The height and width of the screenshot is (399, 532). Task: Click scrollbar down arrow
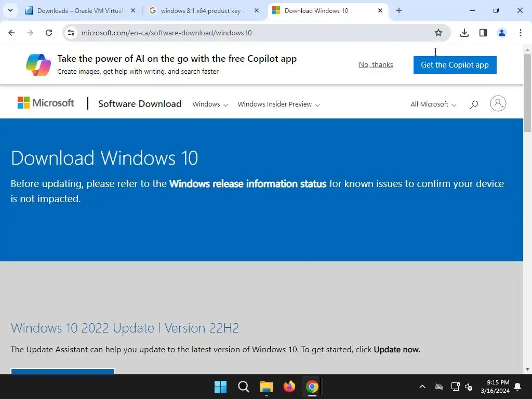527,369
